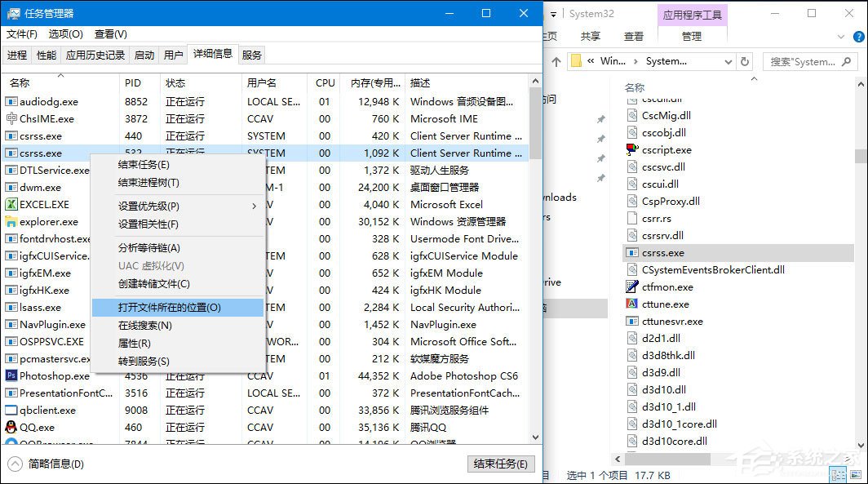Viewport: 868px width, 484px height.
Task: Click the EXCEL.EXE process icon
Action: point(11,204)
